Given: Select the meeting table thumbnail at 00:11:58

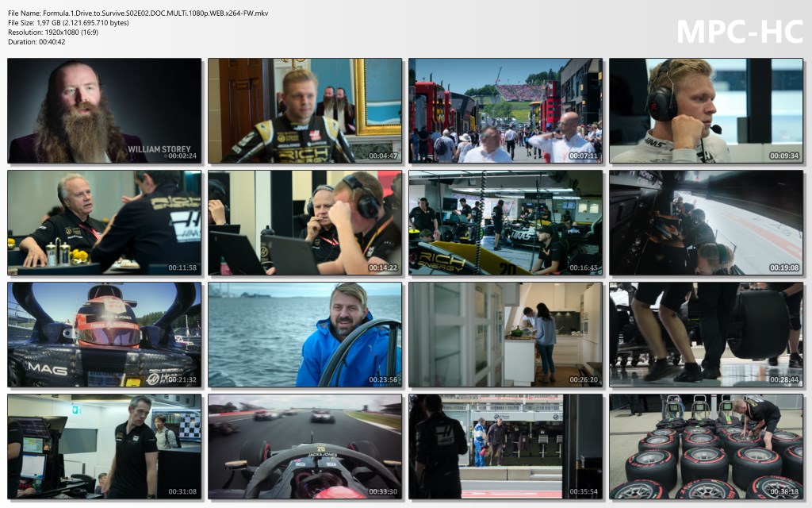Looking at the screenshot, I should click(x=104, y=222).
